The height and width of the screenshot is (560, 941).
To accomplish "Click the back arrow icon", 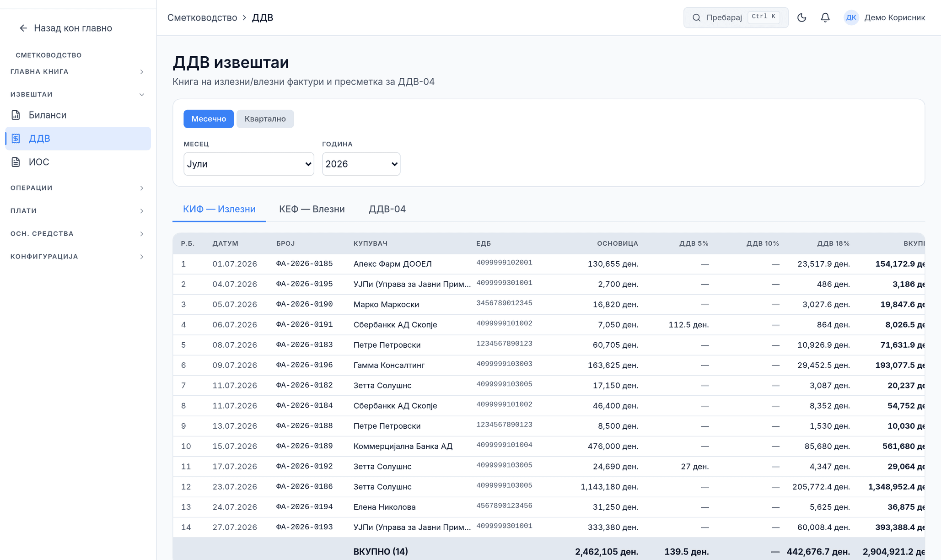I will [23, 28].
